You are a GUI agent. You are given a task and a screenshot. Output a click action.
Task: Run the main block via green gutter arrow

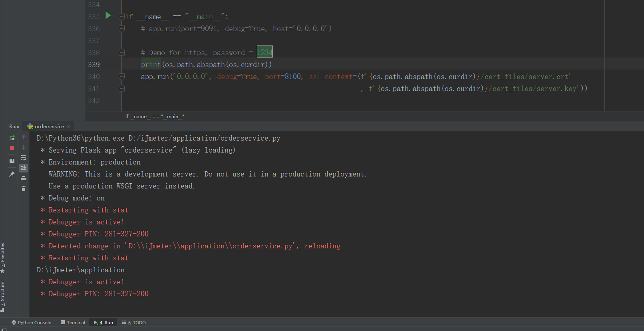tap(108, 16)
